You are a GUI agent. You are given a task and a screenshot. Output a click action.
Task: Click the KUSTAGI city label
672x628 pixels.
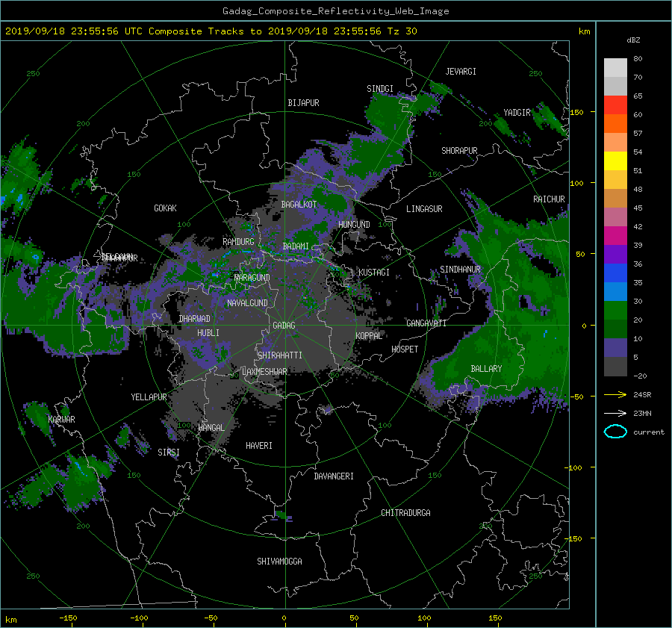pyautogui.click(x=374, y=273)
